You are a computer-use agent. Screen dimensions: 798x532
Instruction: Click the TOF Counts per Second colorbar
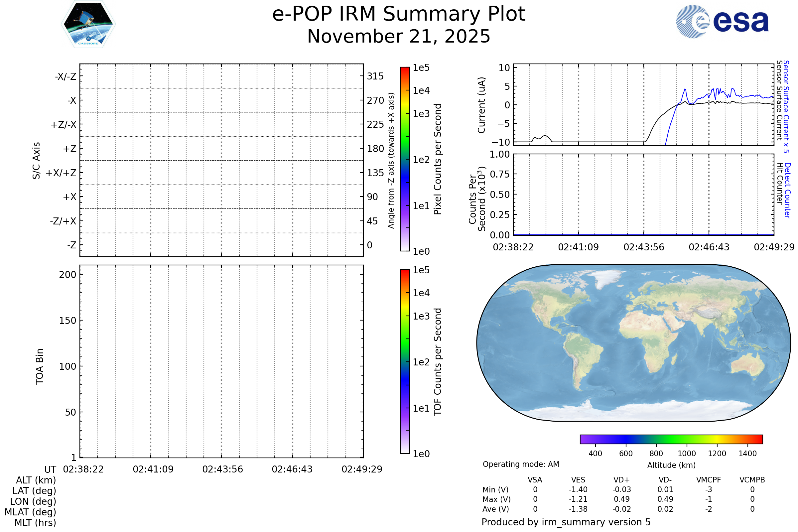point(405,361)
